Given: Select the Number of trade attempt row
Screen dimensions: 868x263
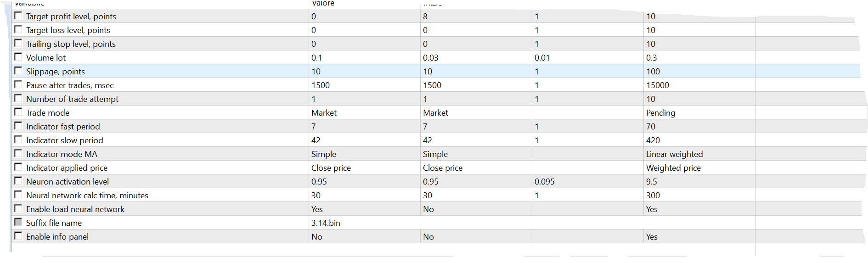Looking at the screenshot, I should 72,99.
